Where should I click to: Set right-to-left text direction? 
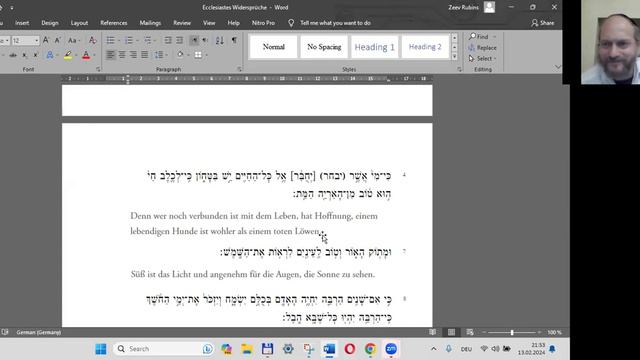pos(205,40)
